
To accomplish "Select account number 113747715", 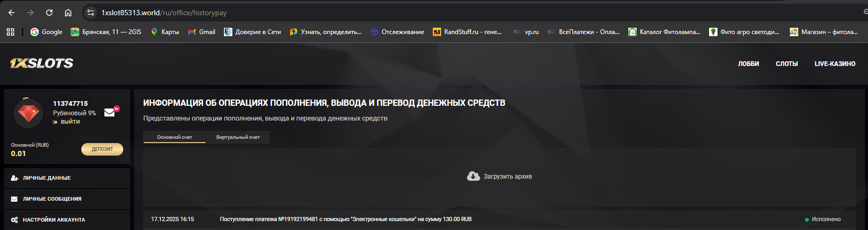I will (70, 103).
